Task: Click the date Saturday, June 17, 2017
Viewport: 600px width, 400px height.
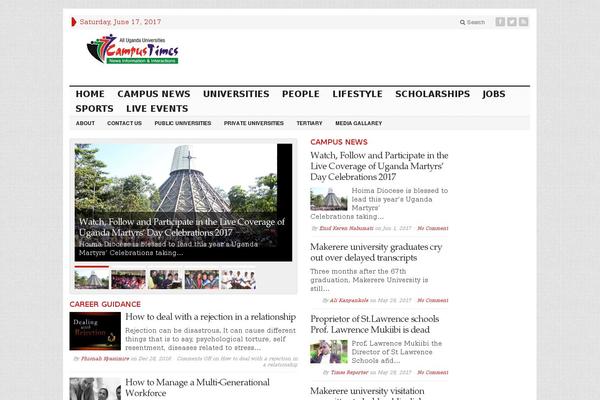Action: point(120,22)
